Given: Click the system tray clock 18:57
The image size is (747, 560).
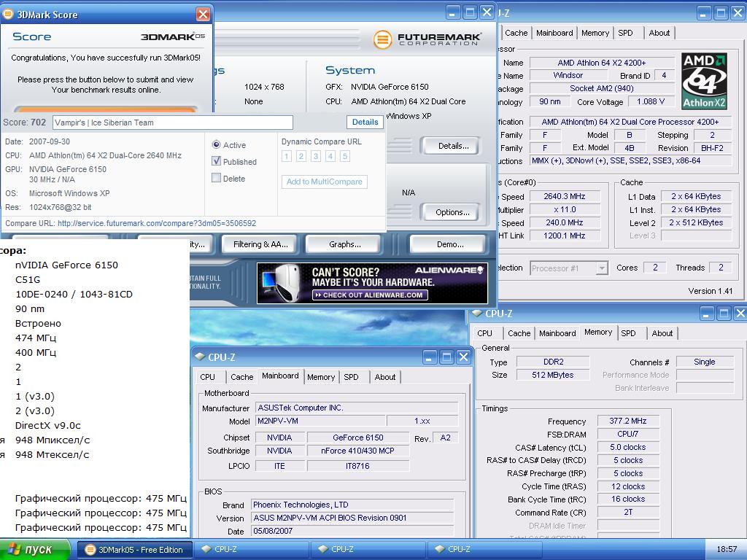Looking at the screenshot, I should click(x=727, y=550).
